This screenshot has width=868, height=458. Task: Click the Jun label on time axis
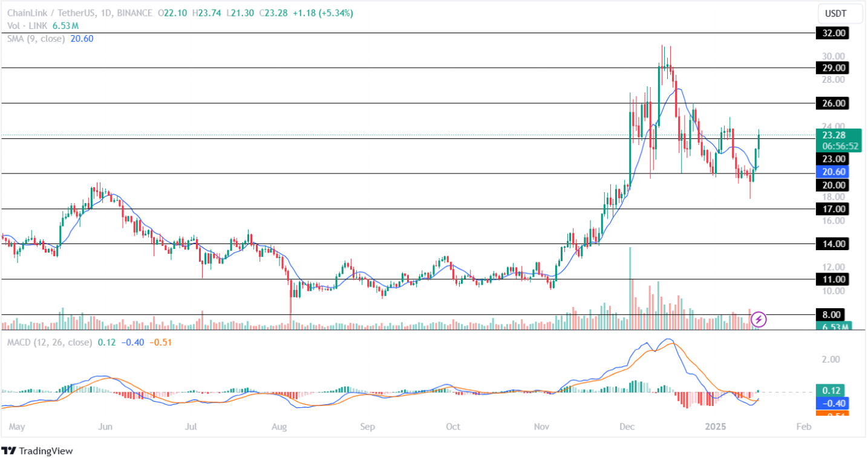click(x=105, y=427)
